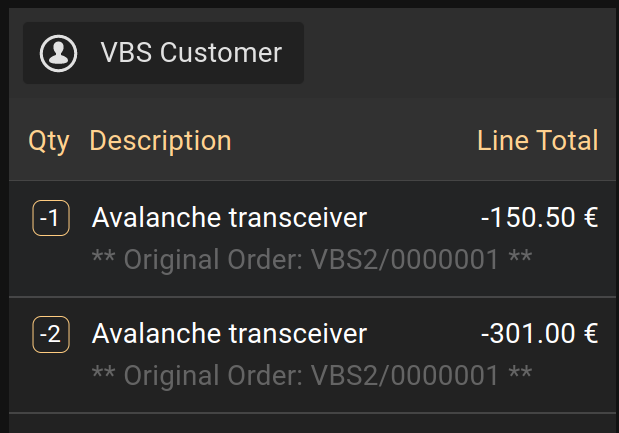Image resolution: width=619 pixels, height=433 pixels.
Task: Click the customer profile icon
Action: 63,53
